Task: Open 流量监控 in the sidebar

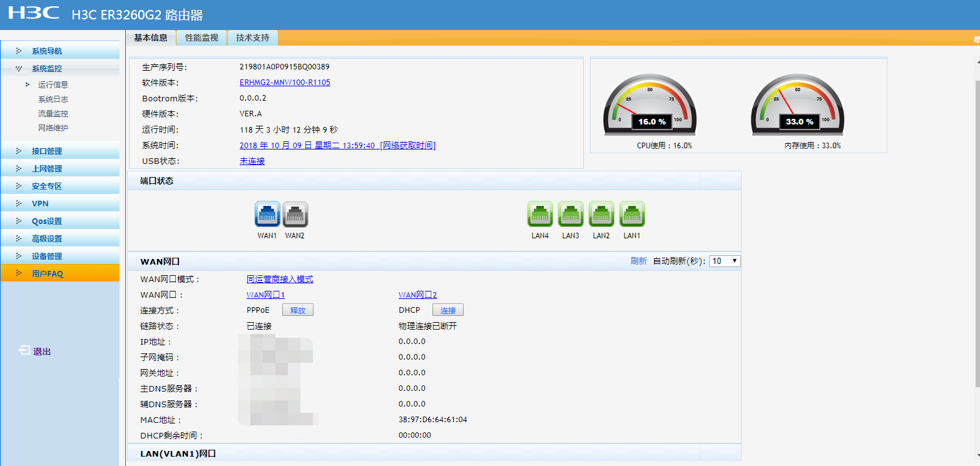Action: pyautogui.click(x=53, y=113)
